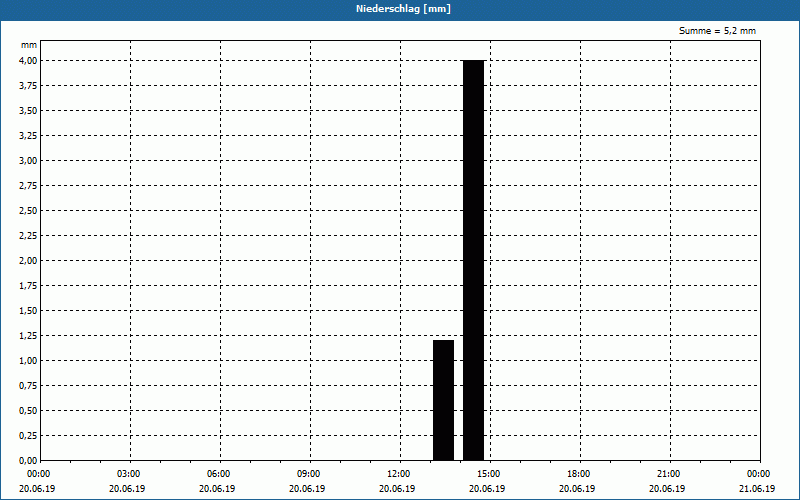
Task: Click the tall 4,00 mm precipitation bar
Action: pos(473,260)
